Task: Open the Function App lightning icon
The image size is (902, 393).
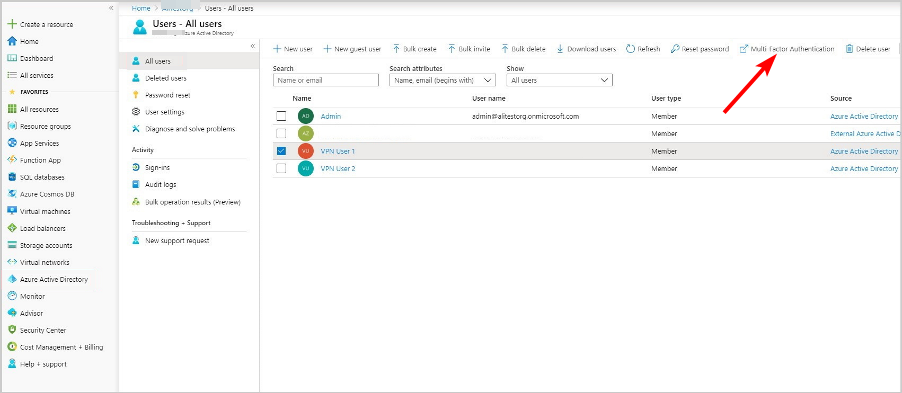Action: pos(12,160)
